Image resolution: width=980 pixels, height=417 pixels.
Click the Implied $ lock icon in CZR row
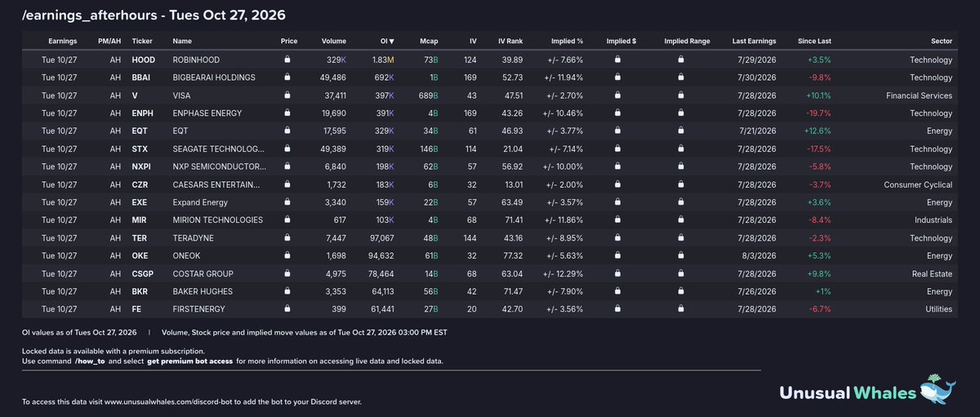click(617, 184)
